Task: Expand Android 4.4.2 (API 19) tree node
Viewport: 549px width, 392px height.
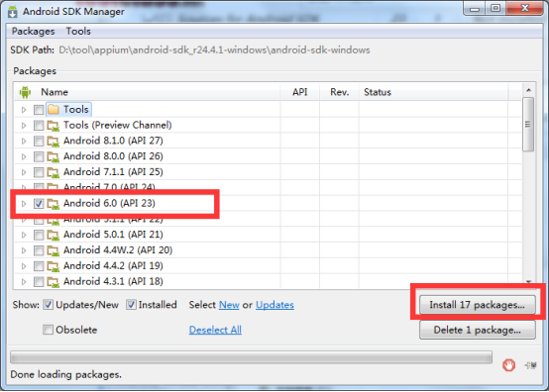Action: coord(24,266)
